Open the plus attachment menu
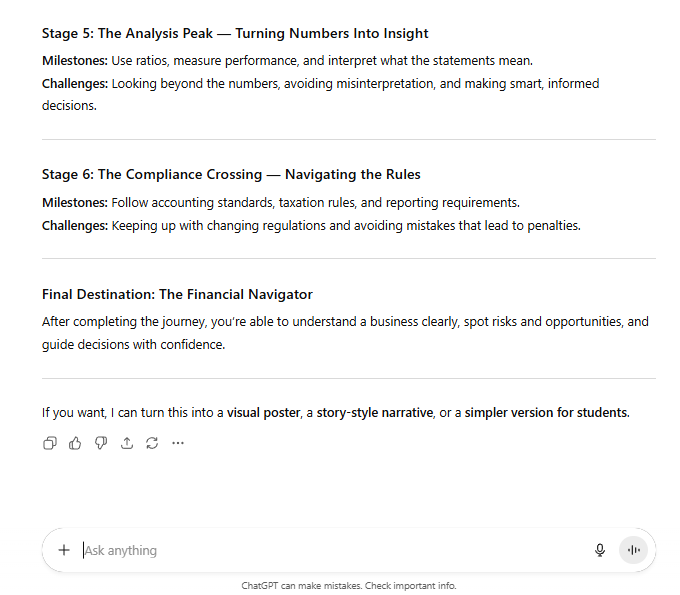 coord(64,550)
